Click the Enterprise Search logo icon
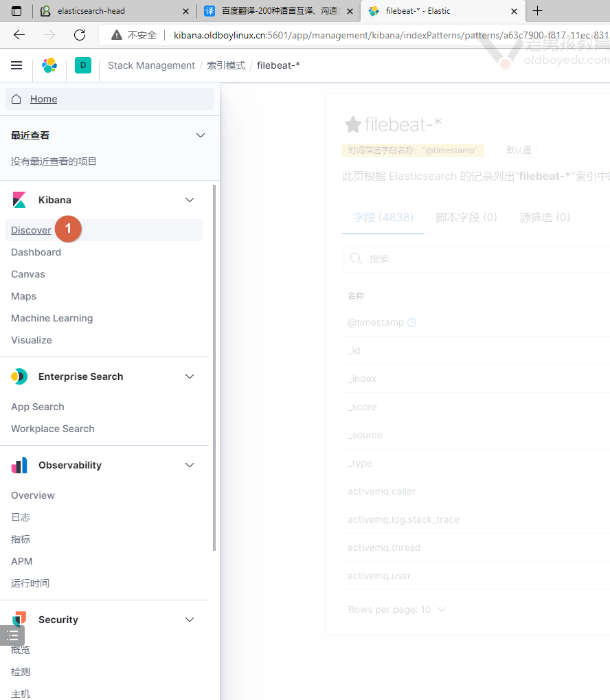This screenshot has height=700, width=610. click(19, 376)
